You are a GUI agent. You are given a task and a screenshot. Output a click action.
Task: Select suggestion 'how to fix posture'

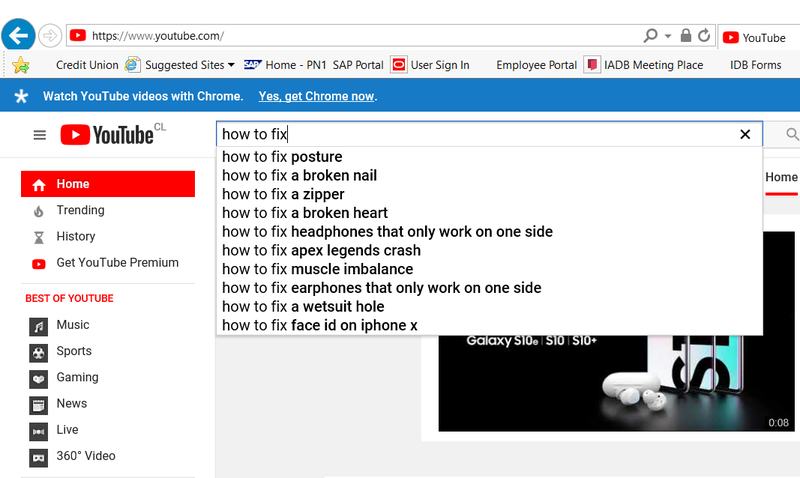point(282,157)
